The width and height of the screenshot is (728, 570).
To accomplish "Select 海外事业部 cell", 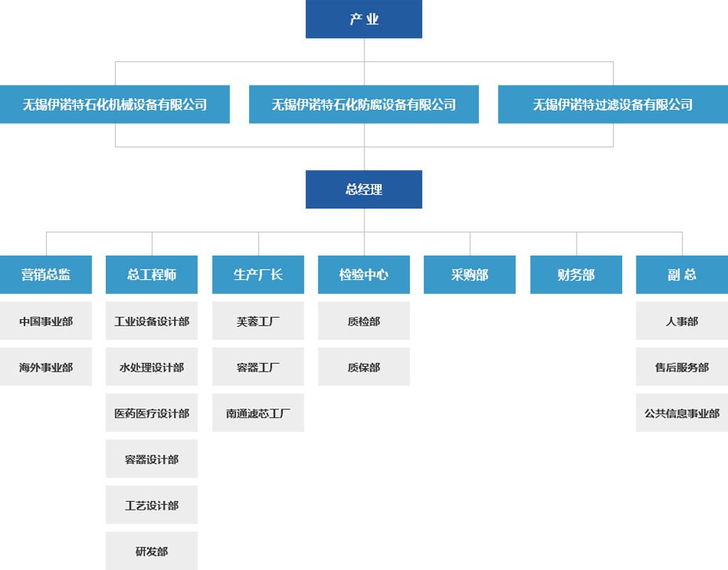I will (46, 367).
